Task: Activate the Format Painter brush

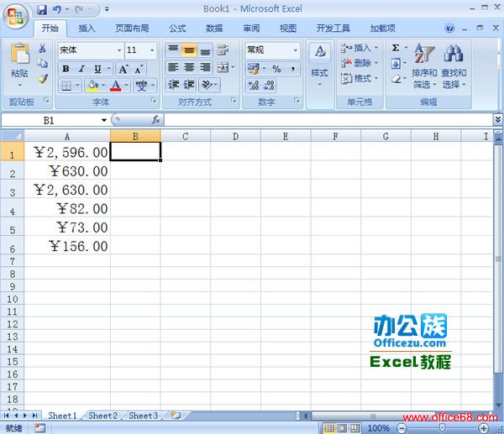Action: pos(43,78)
